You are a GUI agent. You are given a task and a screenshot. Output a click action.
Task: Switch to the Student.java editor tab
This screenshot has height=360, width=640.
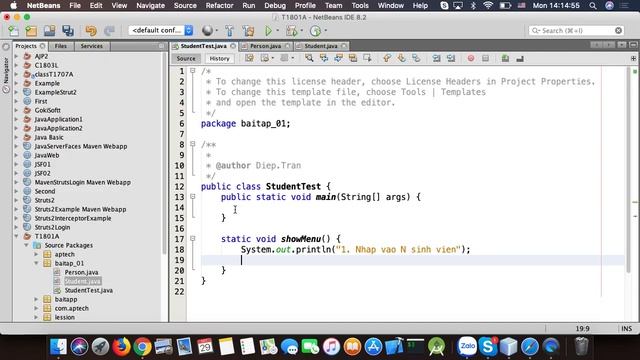coord(321,46)
